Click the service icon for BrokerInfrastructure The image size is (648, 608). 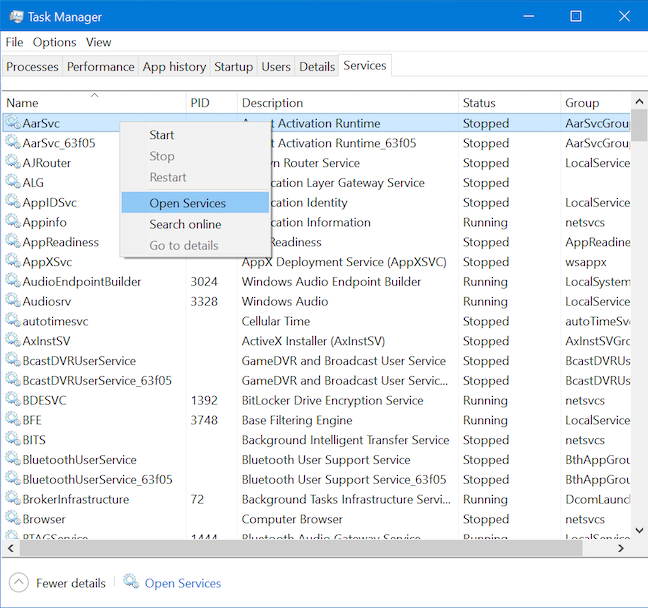point(13,498)
